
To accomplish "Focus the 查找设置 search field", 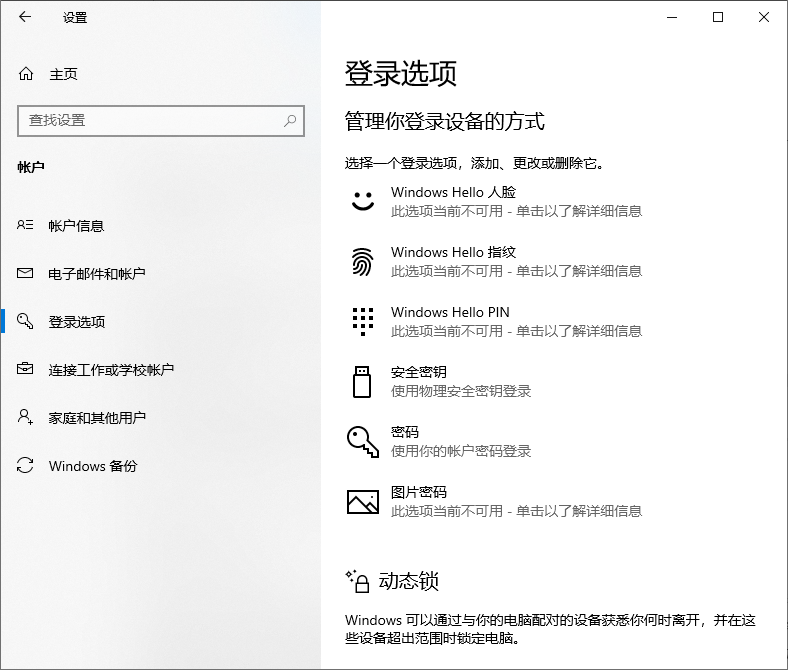I will point(161,121).
